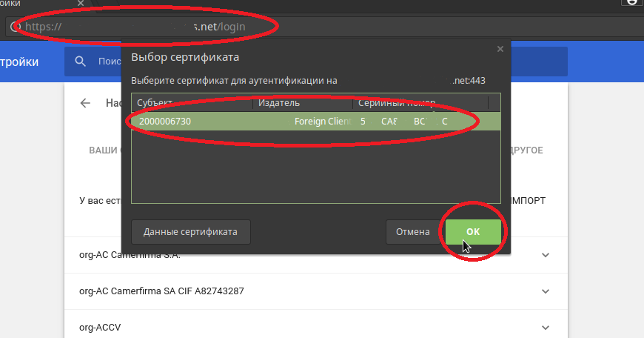
Task: Switch to the ДРУГОЕ tab
Action: [x=523, y=150]
